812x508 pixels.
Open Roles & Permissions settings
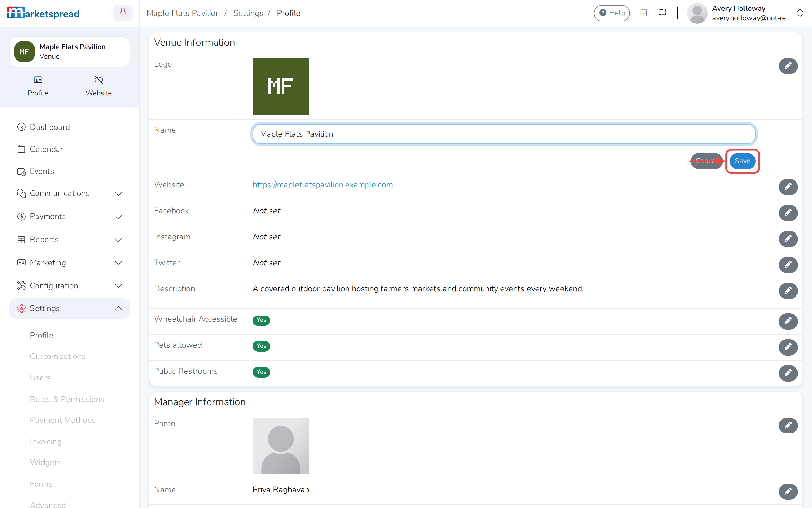[67, 399]
